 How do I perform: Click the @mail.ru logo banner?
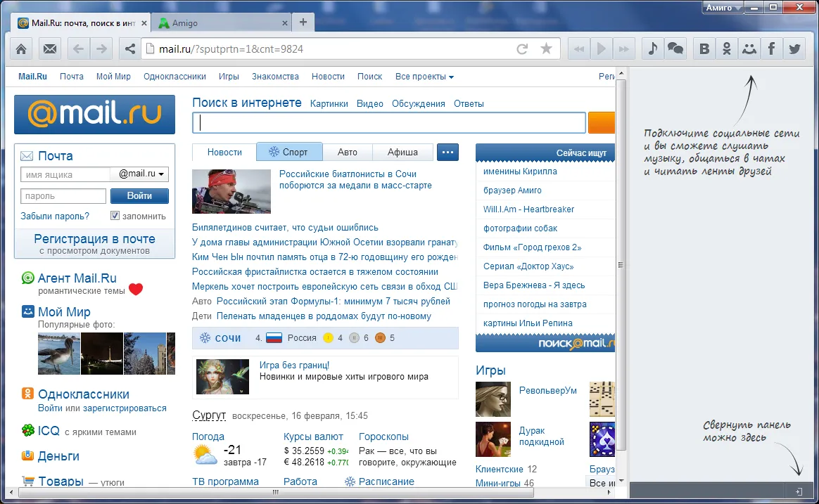point(94,115)
